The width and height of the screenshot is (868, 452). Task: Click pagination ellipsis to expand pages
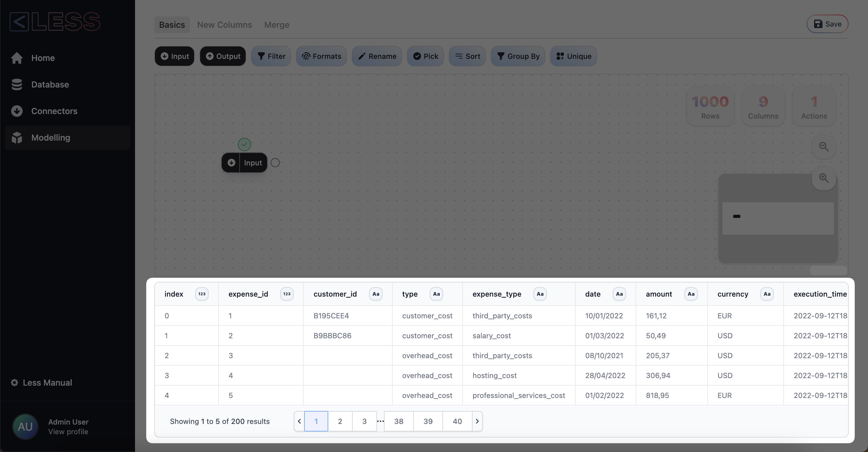[x=380, y=421]
